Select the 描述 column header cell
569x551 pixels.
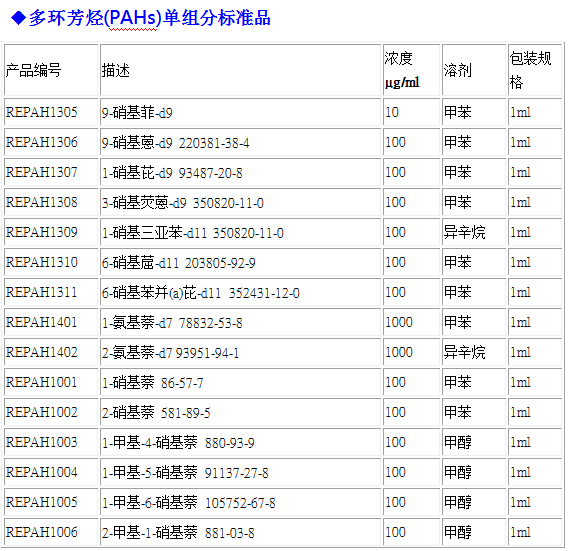[241, 70]
